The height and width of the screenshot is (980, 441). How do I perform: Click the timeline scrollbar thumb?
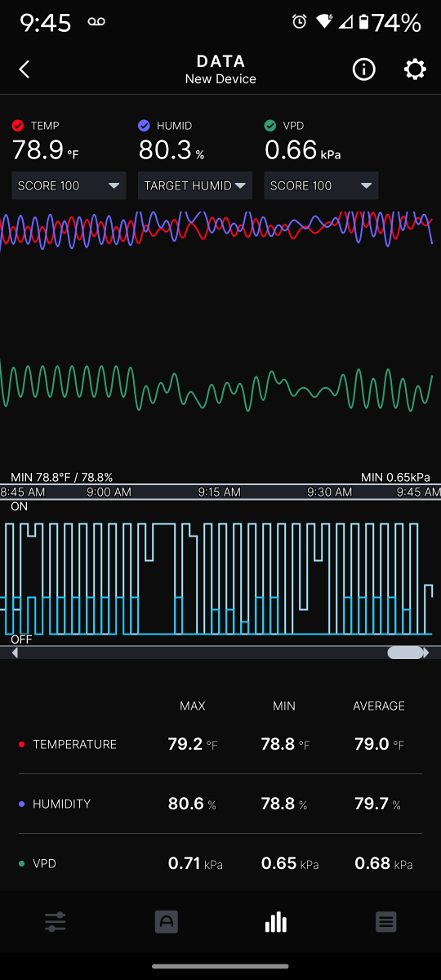(x=405, y=653)
